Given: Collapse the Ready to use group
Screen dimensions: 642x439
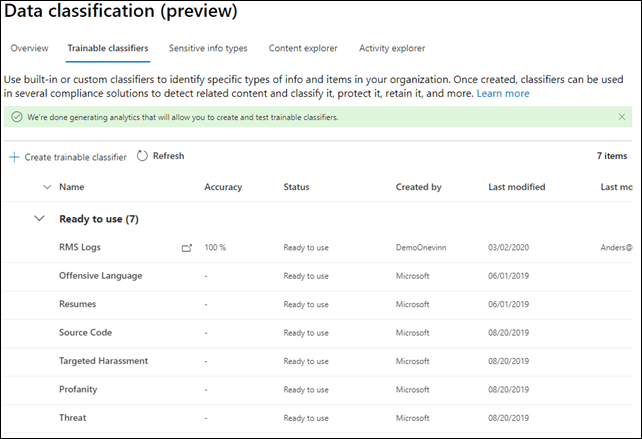Looking at the screenshot, I should (40, 218).
